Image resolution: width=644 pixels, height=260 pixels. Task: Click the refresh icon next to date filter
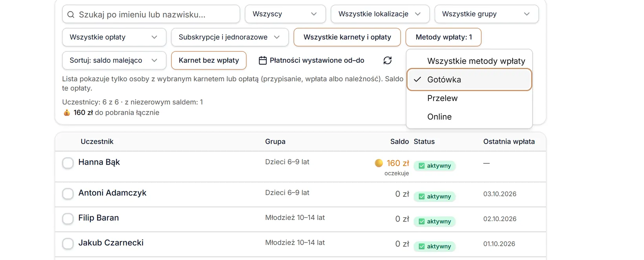point(388,60)
